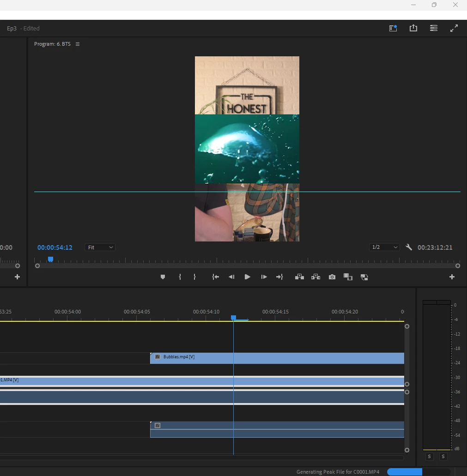Image resolution: width=467 pixels, height=476 pixels.
Task: Open the Fit zoom level dropdown
Action: pyautogui.click(x=100, y=247)
